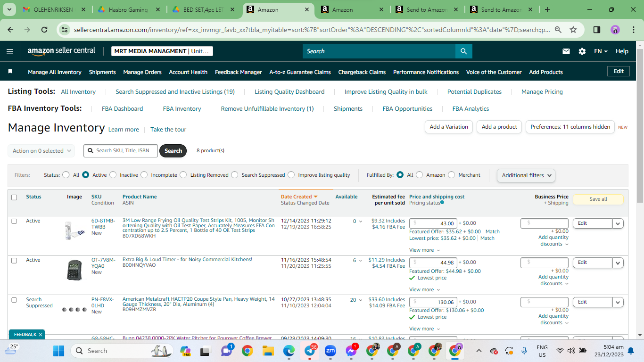Open FBA Dashboard link

[x=122, y=109]
